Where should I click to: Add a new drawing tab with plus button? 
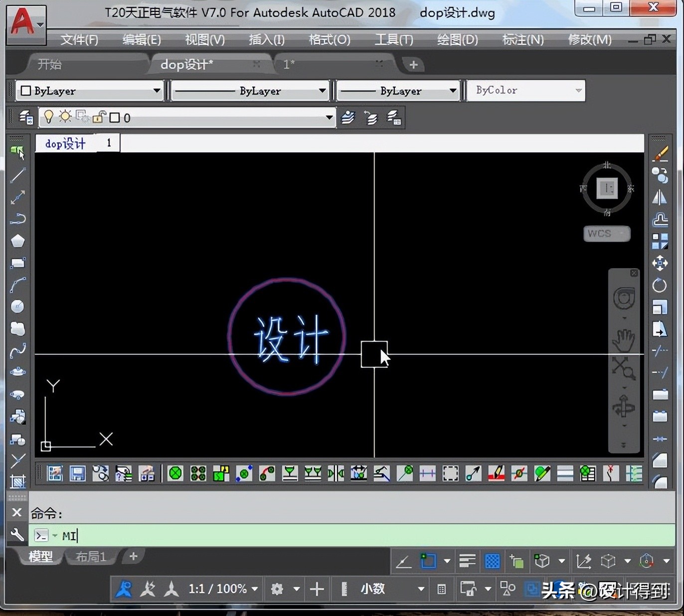click(413, 64)
